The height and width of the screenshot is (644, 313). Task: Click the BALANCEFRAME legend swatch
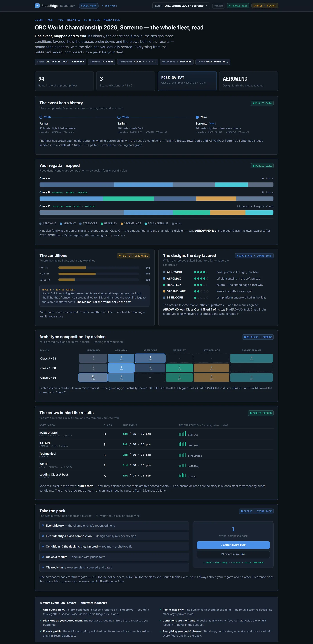[x=146, y=224]
